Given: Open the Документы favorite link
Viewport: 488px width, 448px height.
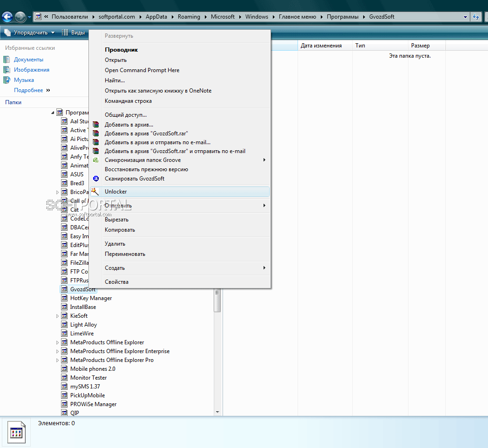Looking at the screenshot, I should tap(28, 60).
